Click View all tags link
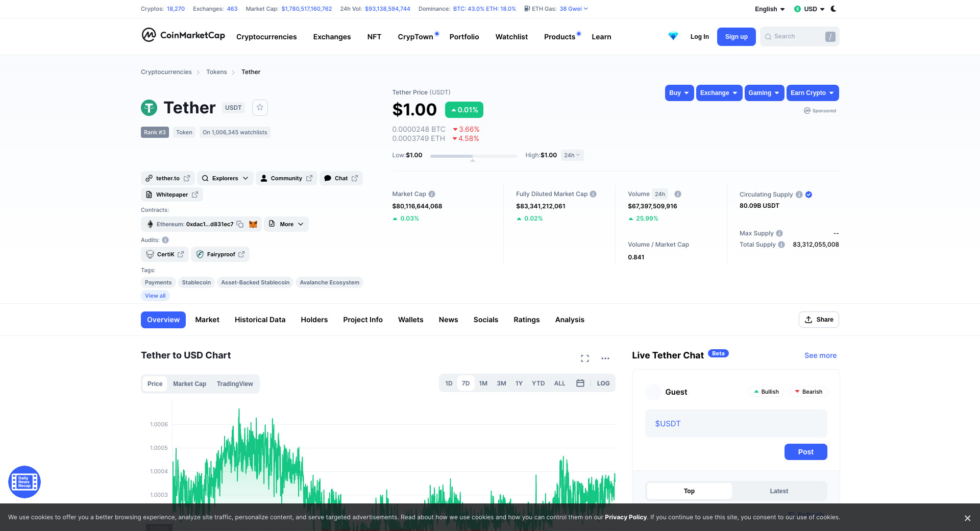980x531 pixels. tap(155, 296)
